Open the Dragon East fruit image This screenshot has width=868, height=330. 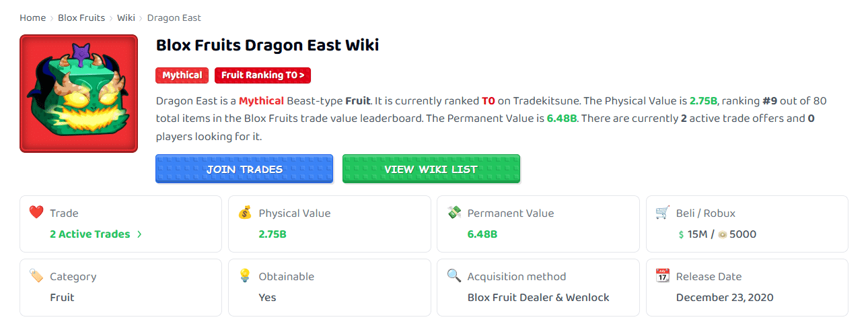79,94
